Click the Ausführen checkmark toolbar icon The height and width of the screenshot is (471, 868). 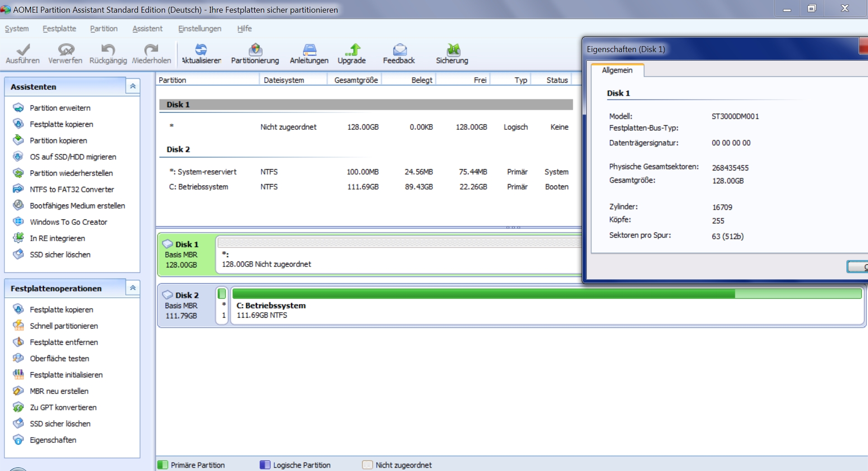coord(23,49)
